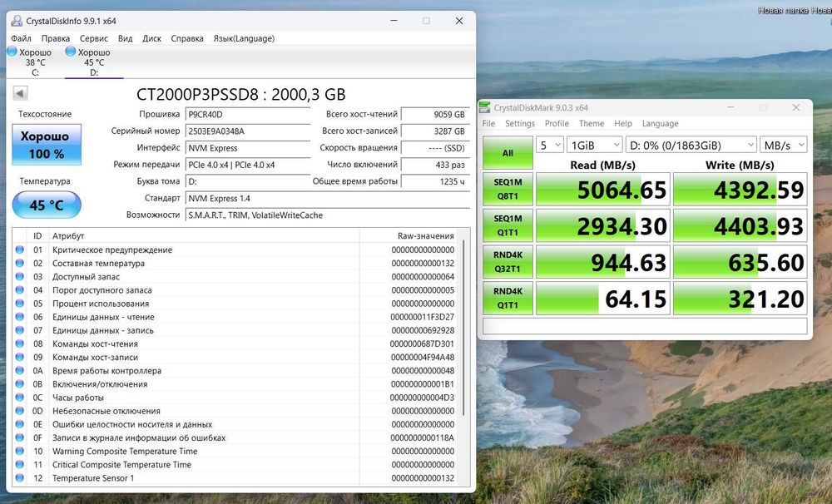Click the status orb for attribute 01
832x504 pixels.
point(20,250)
